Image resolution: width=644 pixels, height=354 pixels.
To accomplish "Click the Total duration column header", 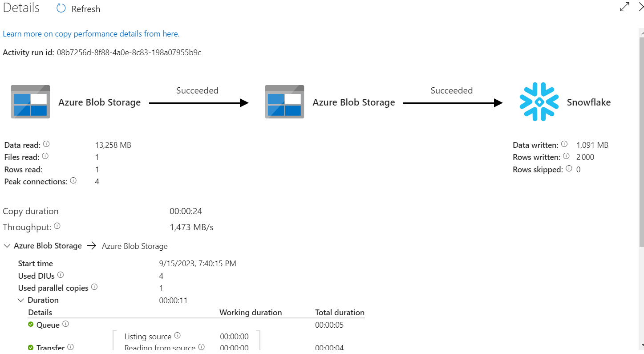I will click(x=340, y=313).
